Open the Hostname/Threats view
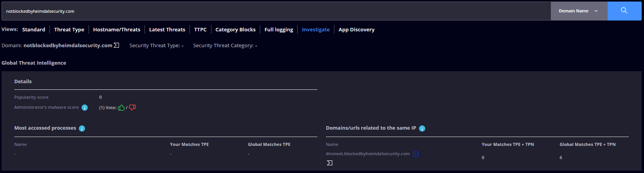This screenshot has height=173, width=644. (x=117, y=29)
